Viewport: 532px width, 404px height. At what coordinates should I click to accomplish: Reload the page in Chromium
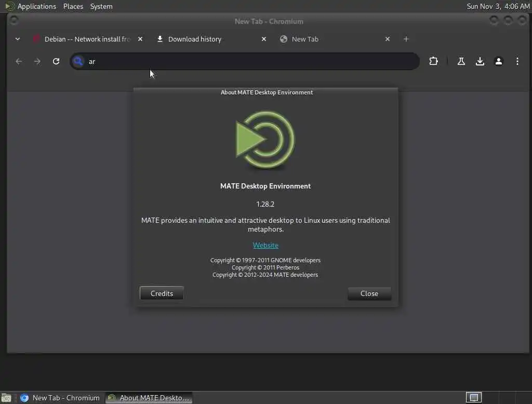tap(56, 61)
